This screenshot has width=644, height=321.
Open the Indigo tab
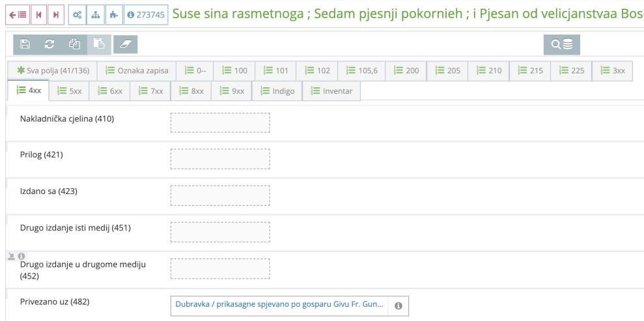[x=277, y=91]
